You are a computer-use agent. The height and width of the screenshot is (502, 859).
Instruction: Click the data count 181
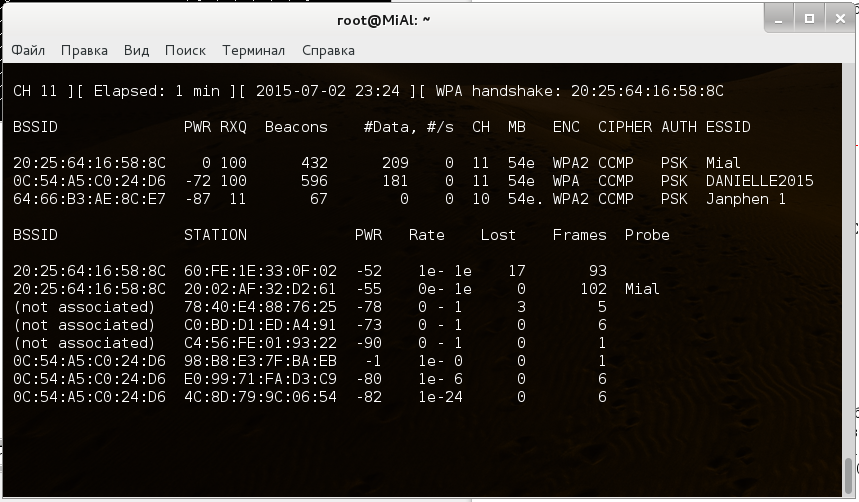tap(396, 181)
